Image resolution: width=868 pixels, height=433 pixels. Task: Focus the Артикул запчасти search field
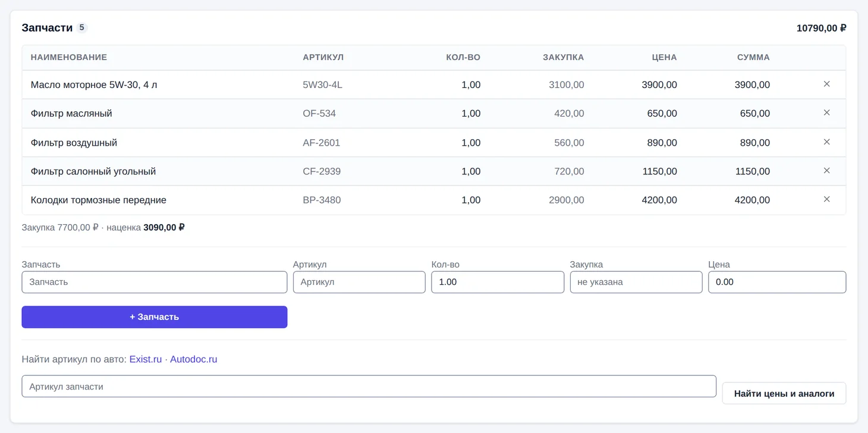[x=369, y=386]
